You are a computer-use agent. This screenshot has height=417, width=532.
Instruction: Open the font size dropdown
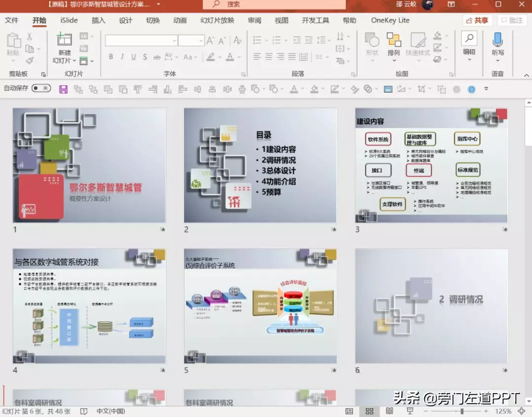(201, 41)
